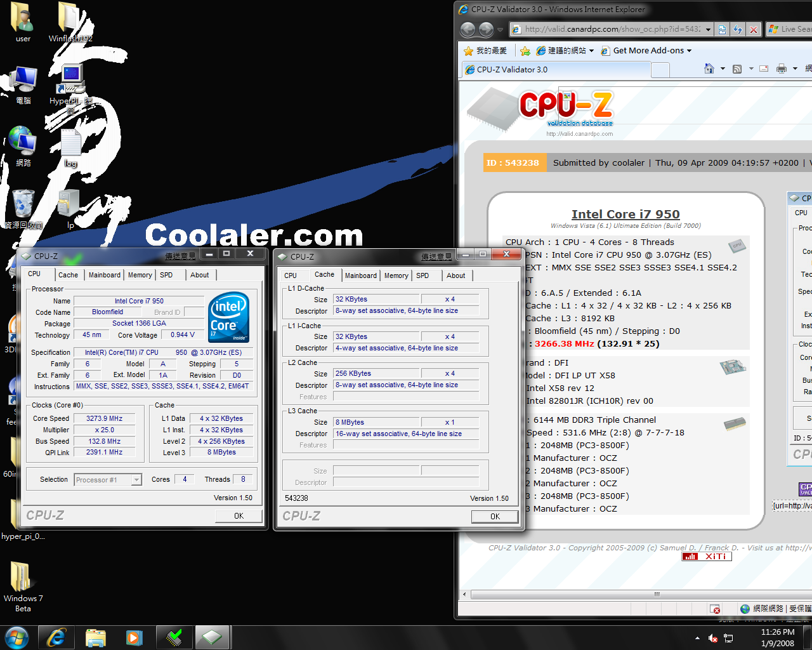Open SPD tab in right CPU-Z window
Viewport: 812px width, 650px height.
pos(422,275)
